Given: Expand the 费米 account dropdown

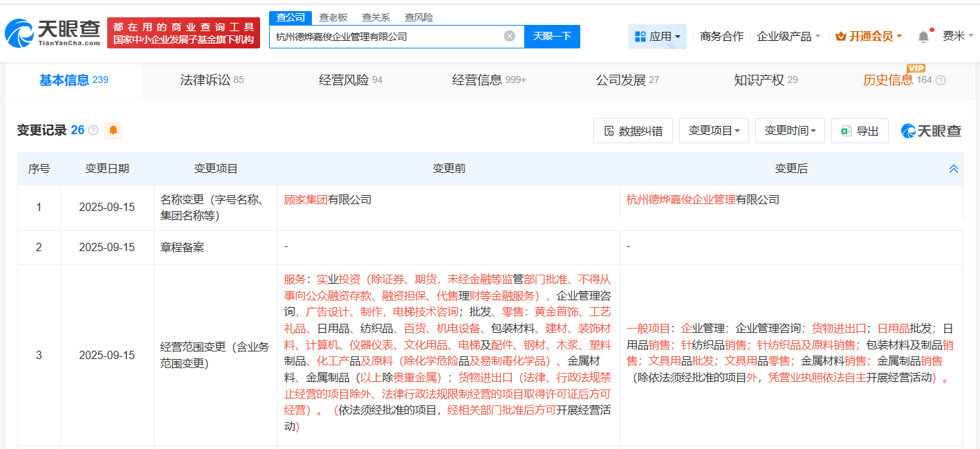Looking at the screenshot, I should click(x=958, y=35).
